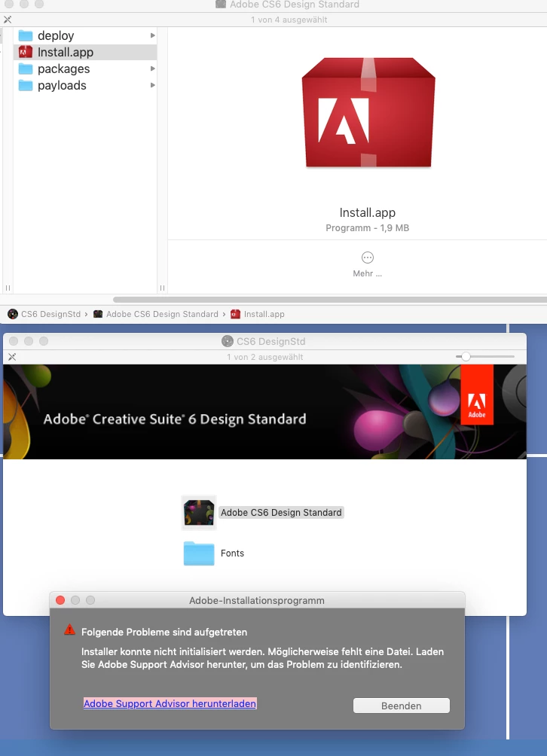Image resolution: width=547 pixels, height=756 pixels.
Task: Select the Install.app row name
Action: (x=66, y=52)
